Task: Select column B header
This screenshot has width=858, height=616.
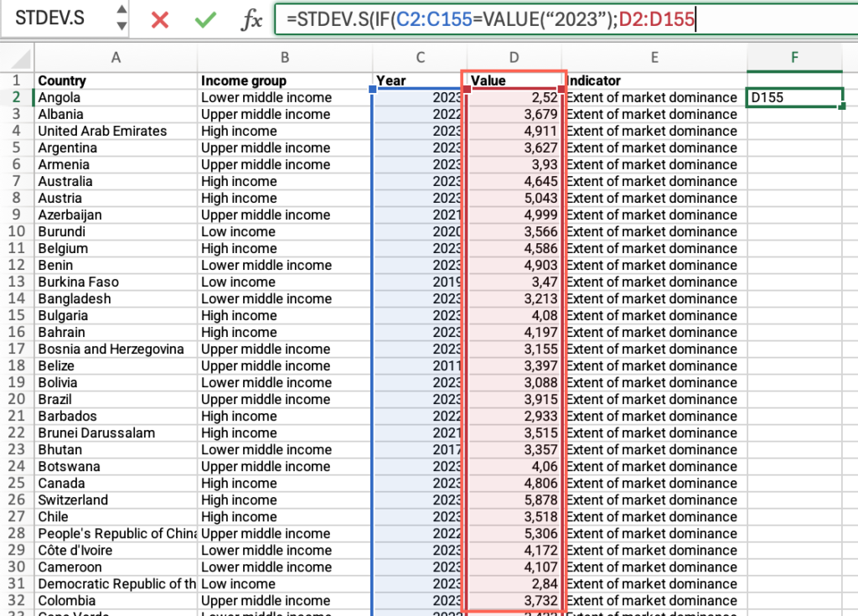Action: pos(285,58)
